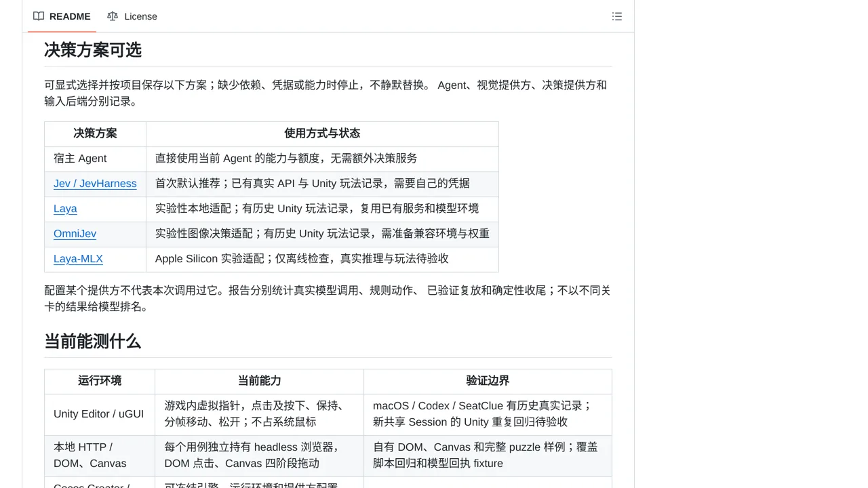Click the 当前能测什么 heading
The image size is (868, 488).
click(x=93, y=341)
